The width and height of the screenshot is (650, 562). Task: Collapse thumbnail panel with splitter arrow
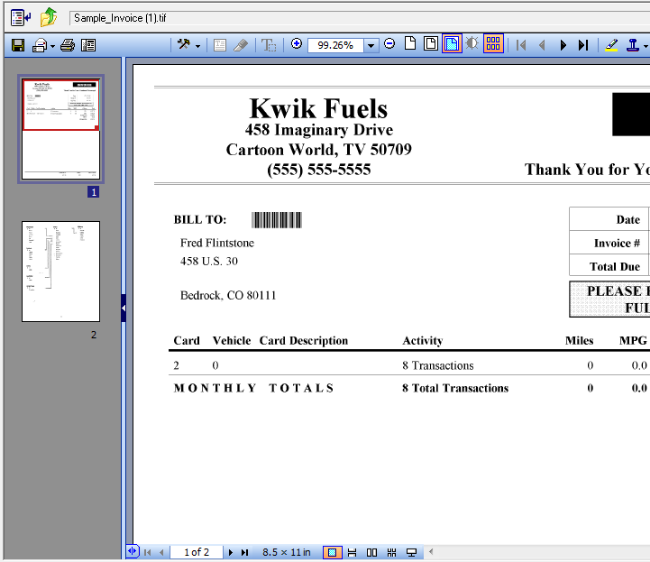point(124,308)
